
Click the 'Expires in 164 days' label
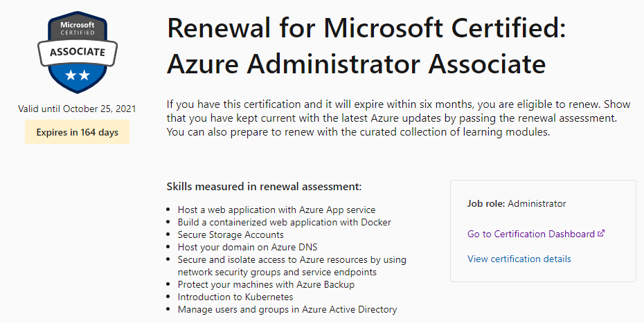coord(78,132)
